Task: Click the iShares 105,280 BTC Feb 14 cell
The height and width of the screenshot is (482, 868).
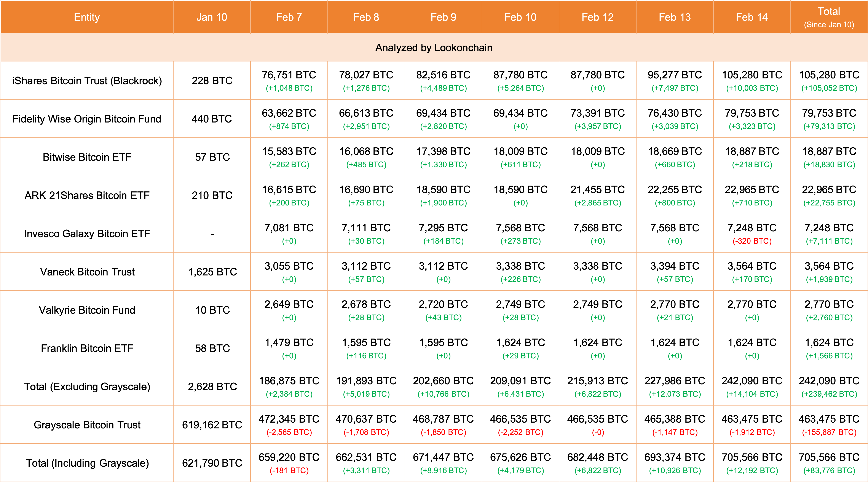Action: (752, 75)
